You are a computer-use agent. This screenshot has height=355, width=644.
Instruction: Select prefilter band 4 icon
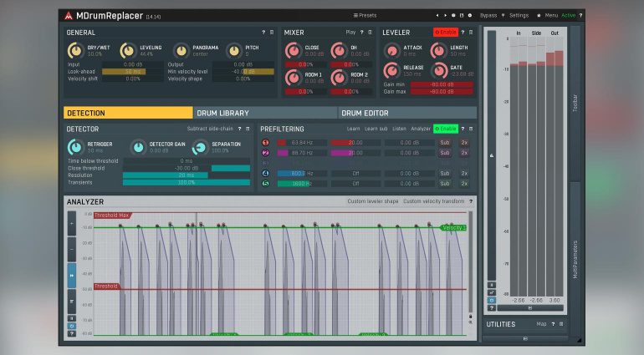click(265, 173)
